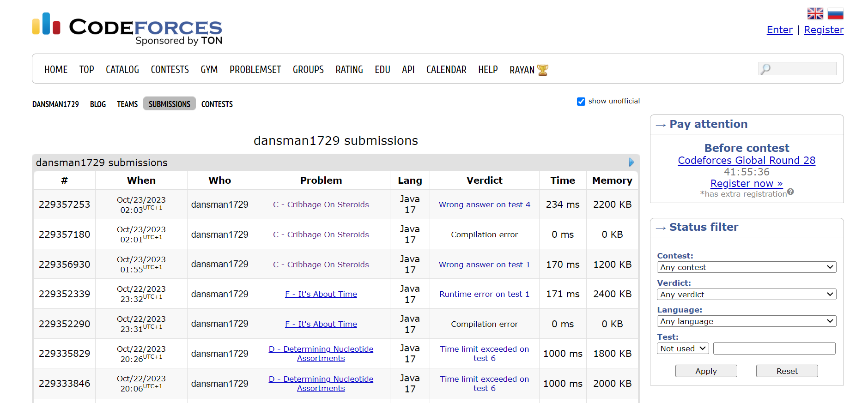Switch to the TEAMS tab
The image size is (868, 403).
(127, 104)
